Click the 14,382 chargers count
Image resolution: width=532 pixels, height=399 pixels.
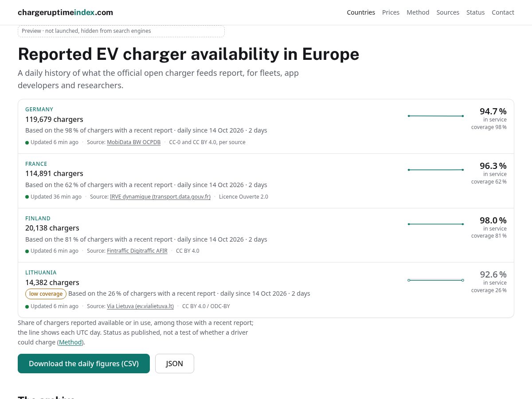point(52,282)
